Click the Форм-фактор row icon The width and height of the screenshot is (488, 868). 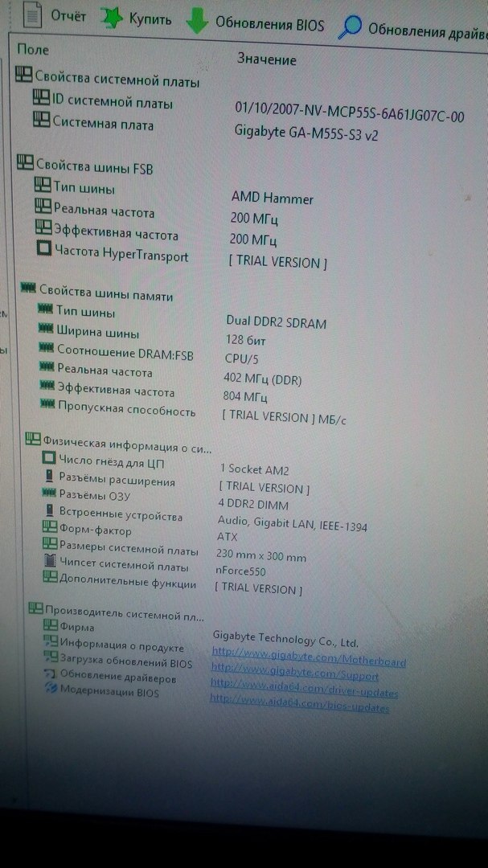[50, 526]
